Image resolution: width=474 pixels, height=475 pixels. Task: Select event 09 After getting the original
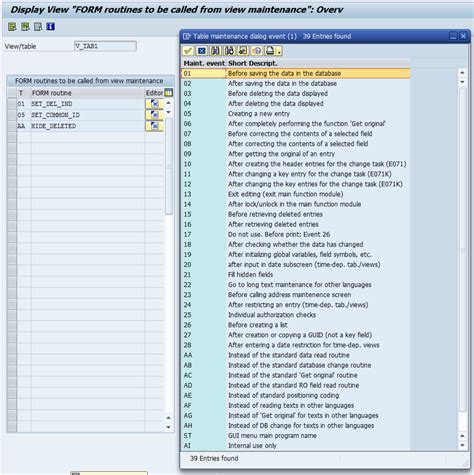296,154
